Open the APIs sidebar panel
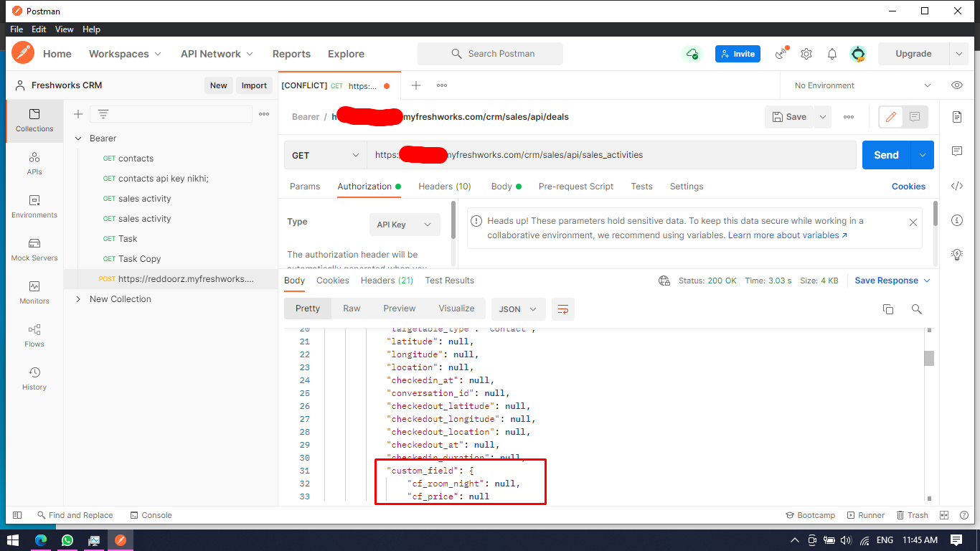 [34, 164]
